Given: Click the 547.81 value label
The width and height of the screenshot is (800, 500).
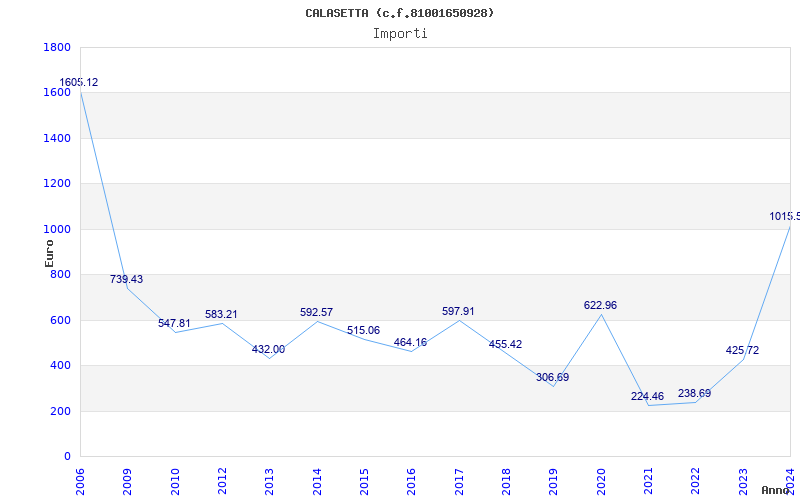Looking at the screenshot, I should click(x=174, y=324).
